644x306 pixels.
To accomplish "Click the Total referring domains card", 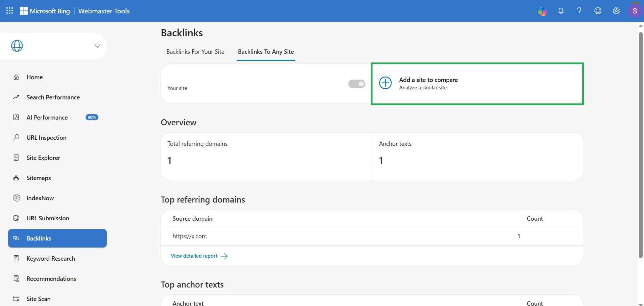I will 266,157.
